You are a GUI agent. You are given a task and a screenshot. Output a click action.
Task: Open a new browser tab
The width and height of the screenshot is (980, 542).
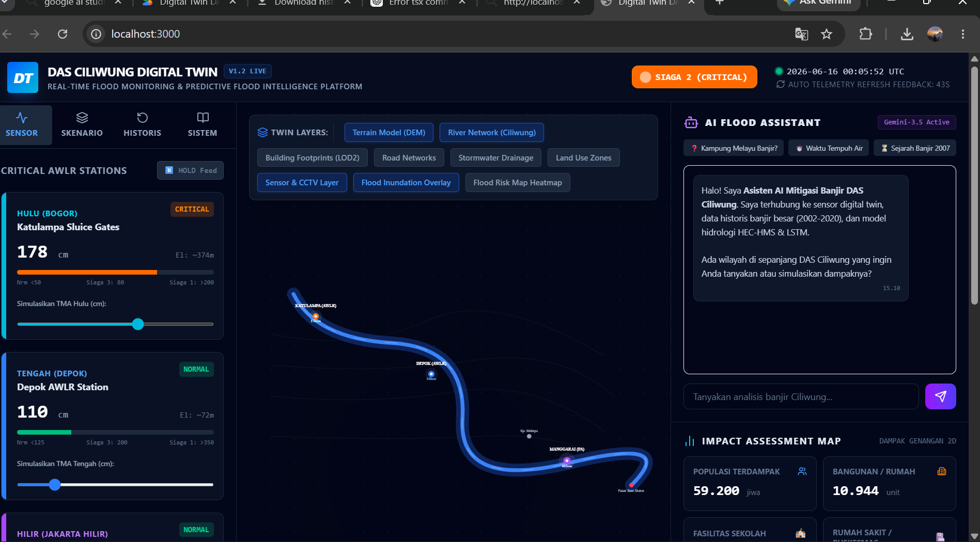tap(720, 3)
